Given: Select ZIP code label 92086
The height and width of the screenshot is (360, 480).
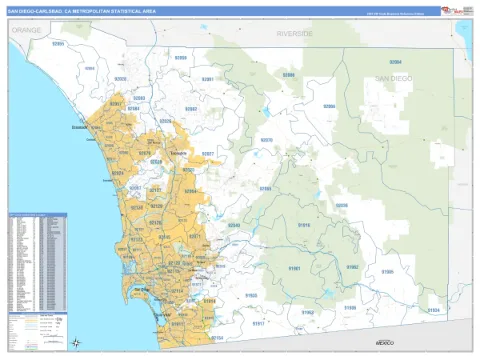Looking at the screenshot, I should [x=289, y=75].
